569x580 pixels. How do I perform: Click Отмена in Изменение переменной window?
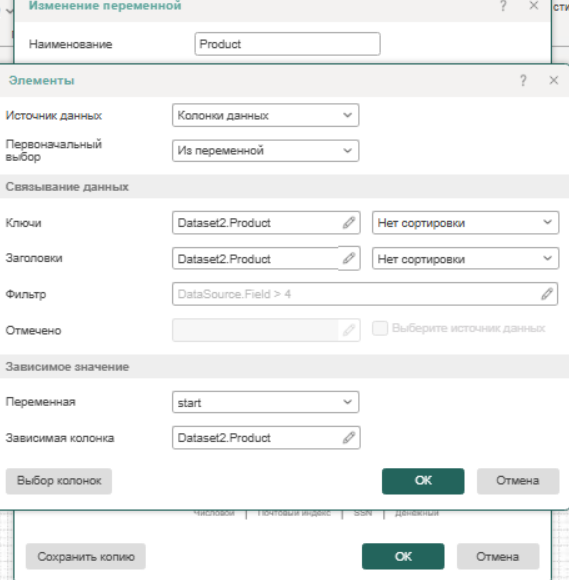[x=498, y=556]
